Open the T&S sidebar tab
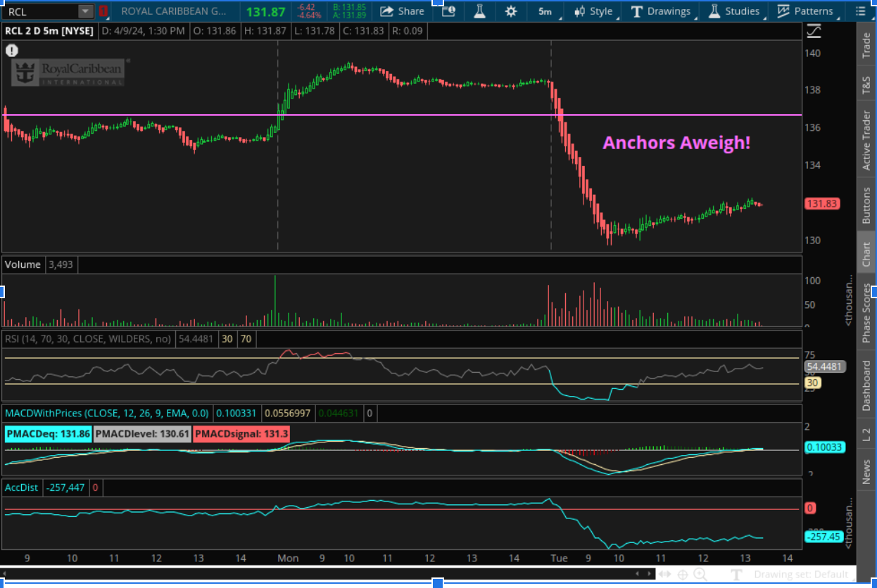 866,85
